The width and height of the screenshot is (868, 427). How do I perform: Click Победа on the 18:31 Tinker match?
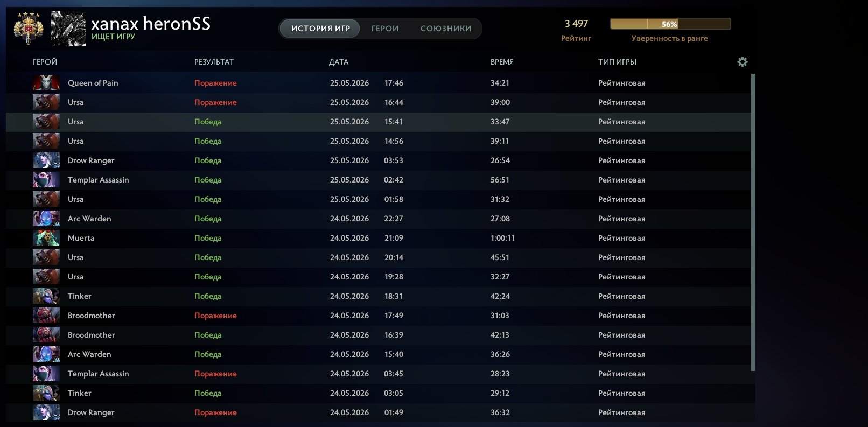pyautogui.click(x=208, y=296)
